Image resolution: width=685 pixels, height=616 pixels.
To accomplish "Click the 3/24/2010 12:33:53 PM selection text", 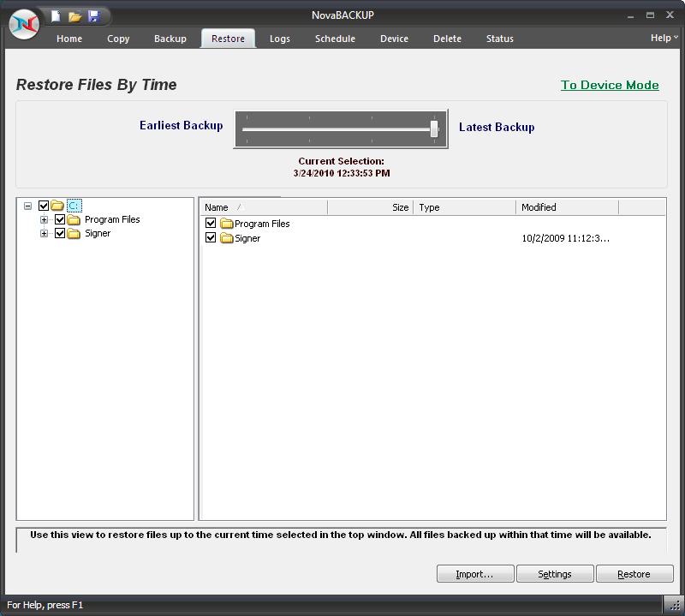I will click(x=342, y=173).
